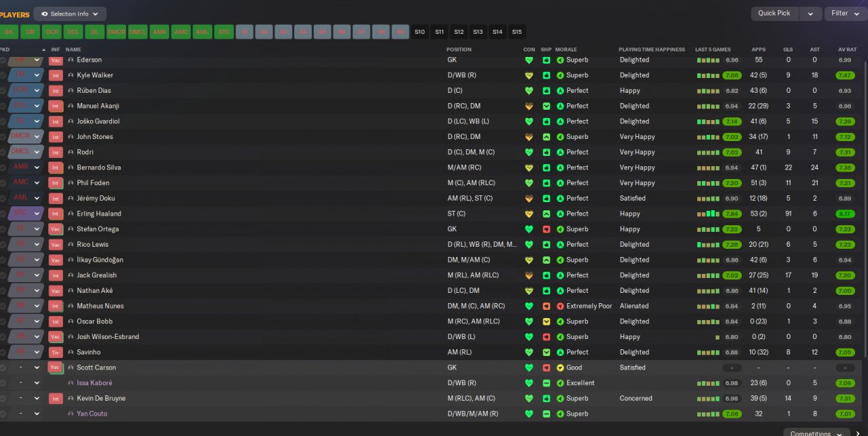This screenshot has height=436, width=868.
Task: Click the Vac status badge for Ederson
Action: (x=56, y=60)
